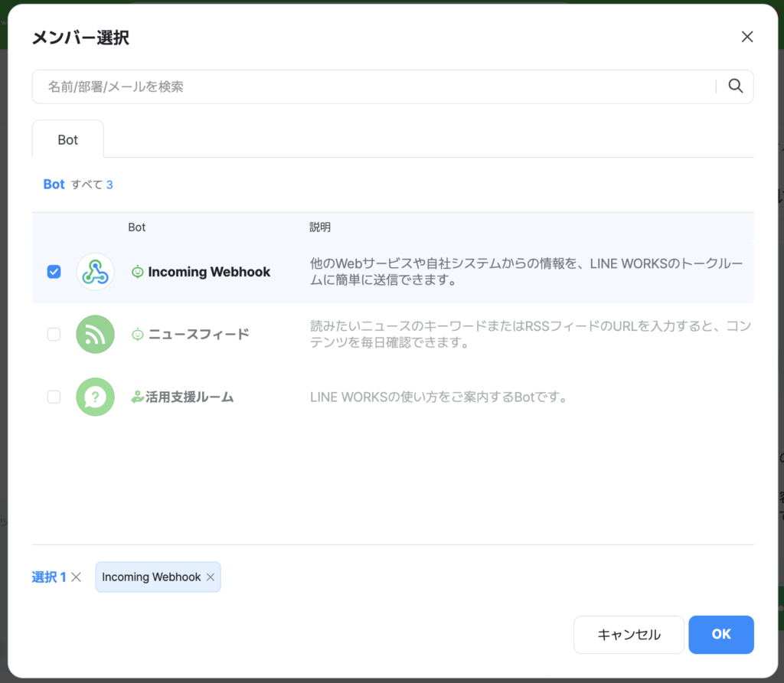Close the メンバー選択 dialog
This screenshot has width=784, height=683.
(747, 37)
